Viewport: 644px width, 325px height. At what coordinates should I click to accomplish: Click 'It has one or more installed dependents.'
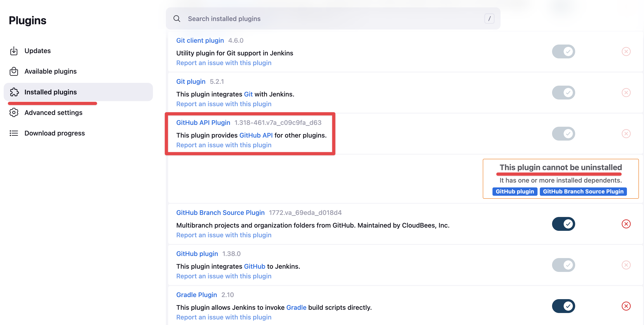coord(561,180)
